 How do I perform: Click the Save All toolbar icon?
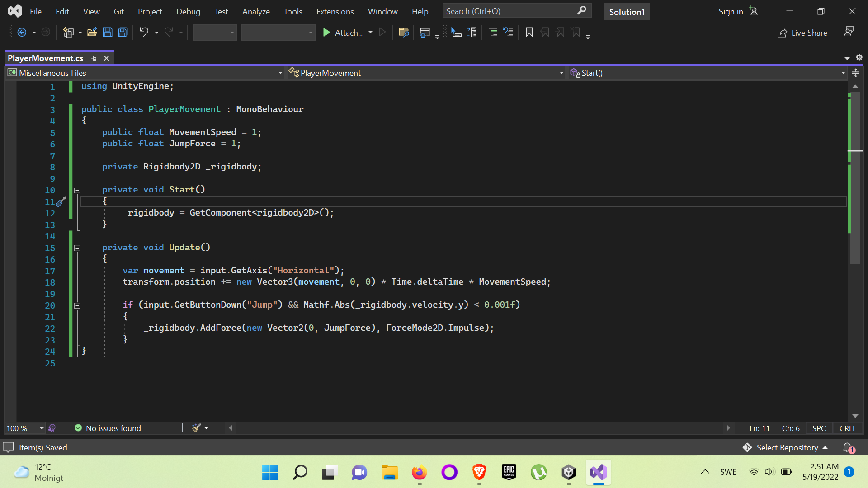pos(123,33)
